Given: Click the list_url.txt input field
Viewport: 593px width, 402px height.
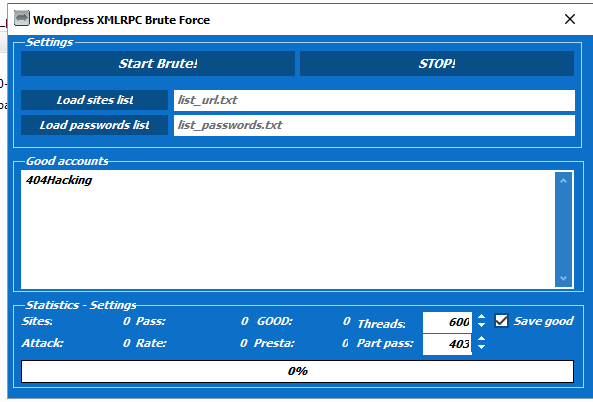Looking at the screenshot, I should point(374,100).
